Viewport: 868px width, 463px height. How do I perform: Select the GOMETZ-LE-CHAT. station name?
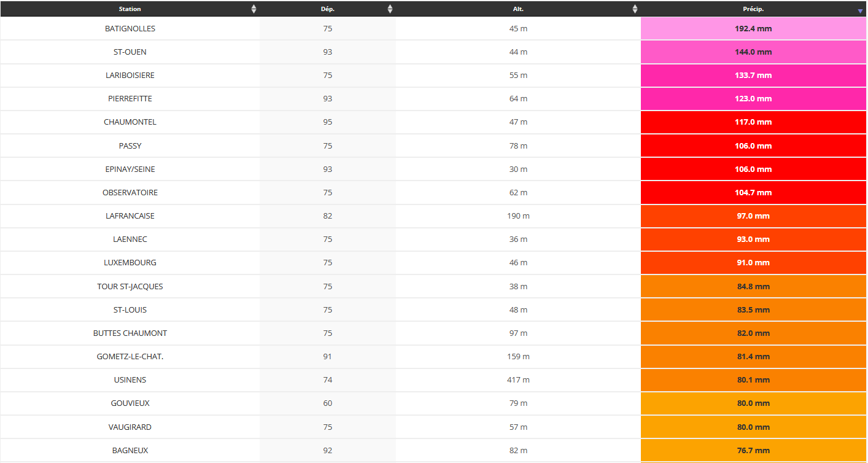click(130, 357)
